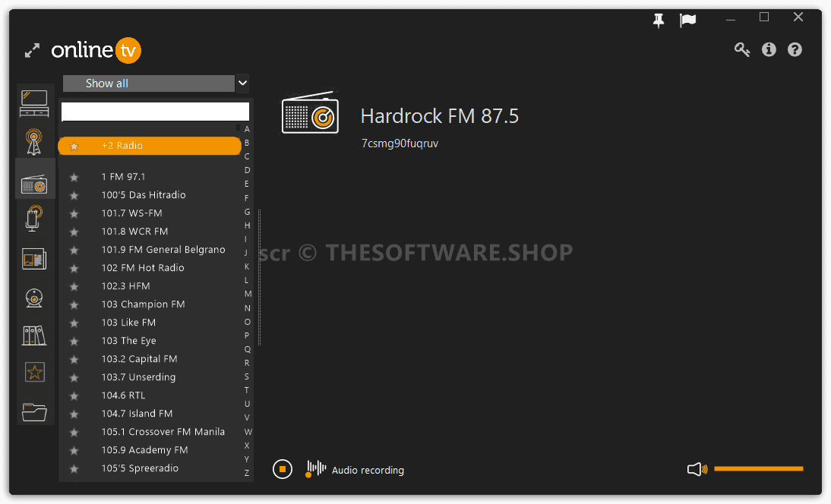Click the Show all filter label
831x504 pixels.
pyautogui.click(x=107, y=83)
